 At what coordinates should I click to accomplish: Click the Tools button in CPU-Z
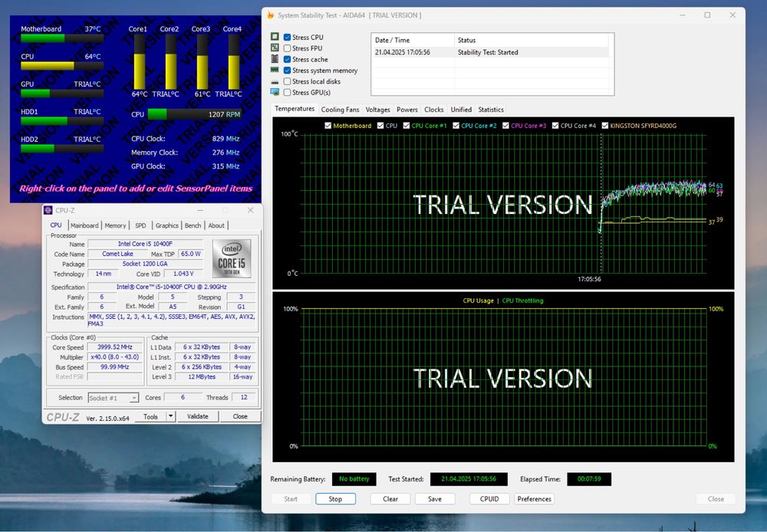150,416
